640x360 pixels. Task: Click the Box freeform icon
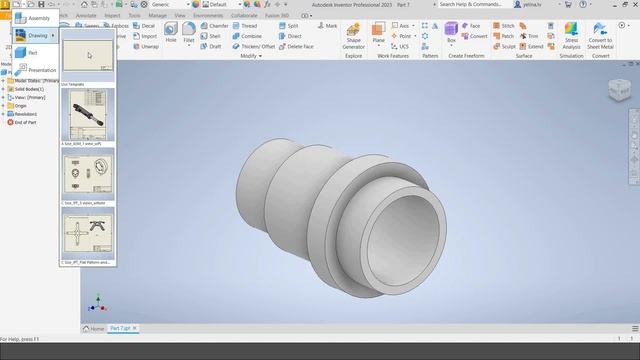[451, 30]
